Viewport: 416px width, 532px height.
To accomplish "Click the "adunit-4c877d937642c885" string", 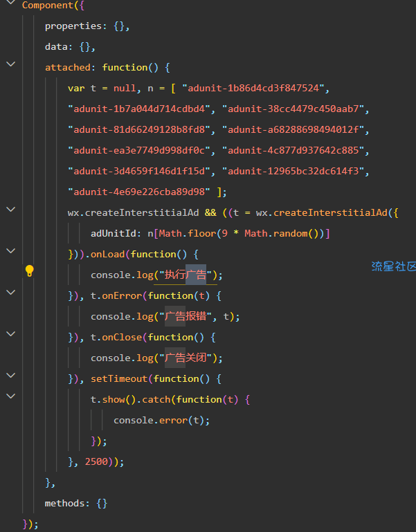I will click(293, 150).
